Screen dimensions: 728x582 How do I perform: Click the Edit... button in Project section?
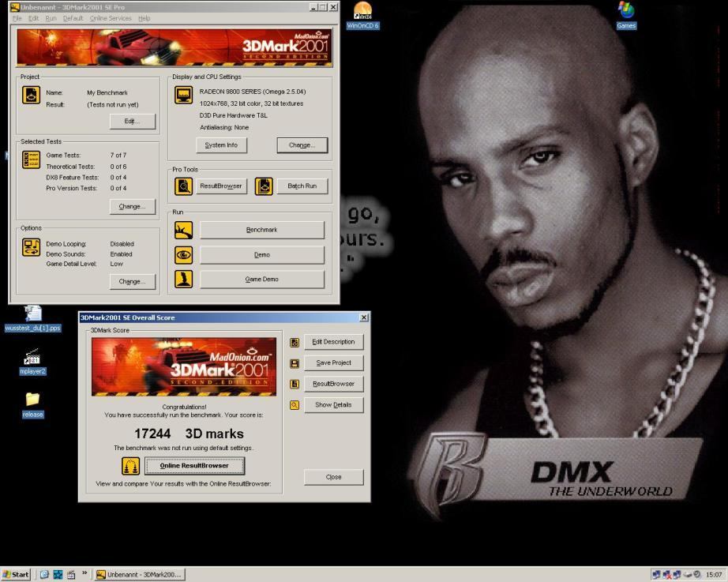pos(133,122)
